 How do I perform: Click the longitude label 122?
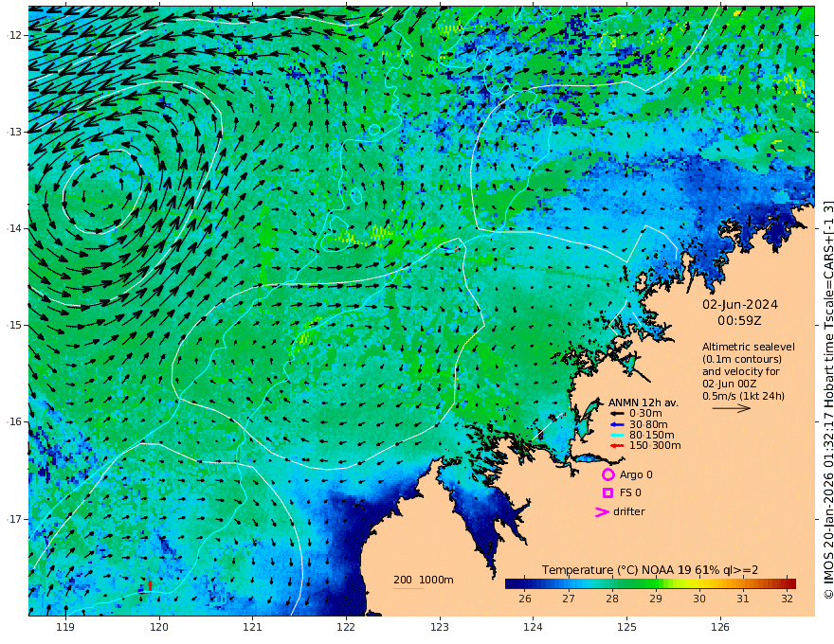point(346,628)
